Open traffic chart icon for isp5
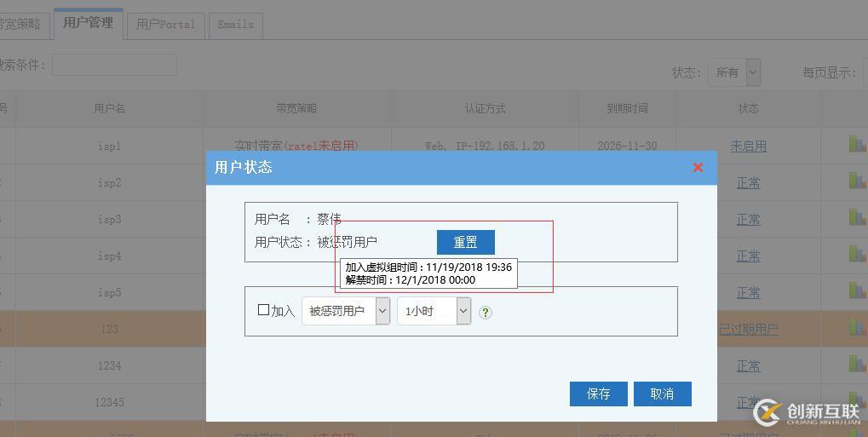This screenshot has width=868, height=437. tap(858, 290)
